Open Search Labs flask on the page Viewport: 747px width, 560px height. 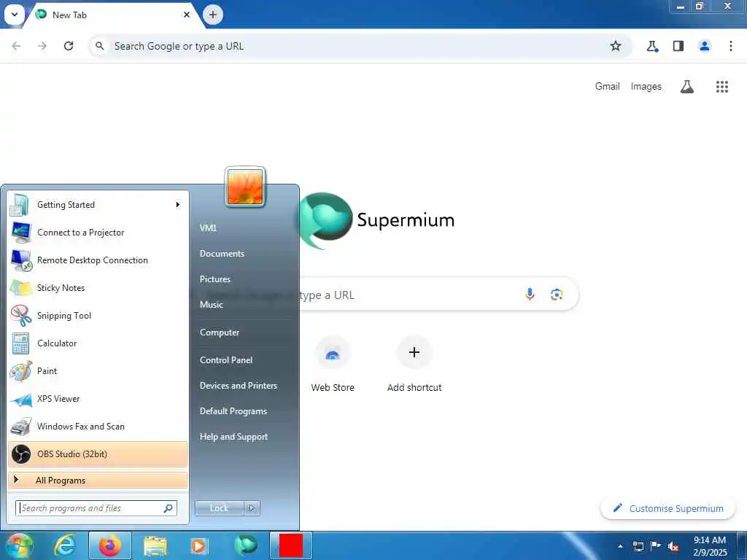(x=687, y=87)
